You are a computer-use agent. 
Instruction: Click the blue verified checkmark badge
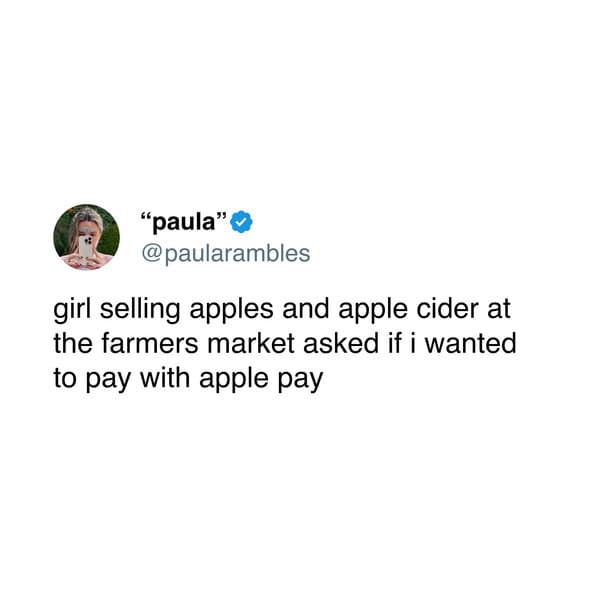(x=242, y=222)
